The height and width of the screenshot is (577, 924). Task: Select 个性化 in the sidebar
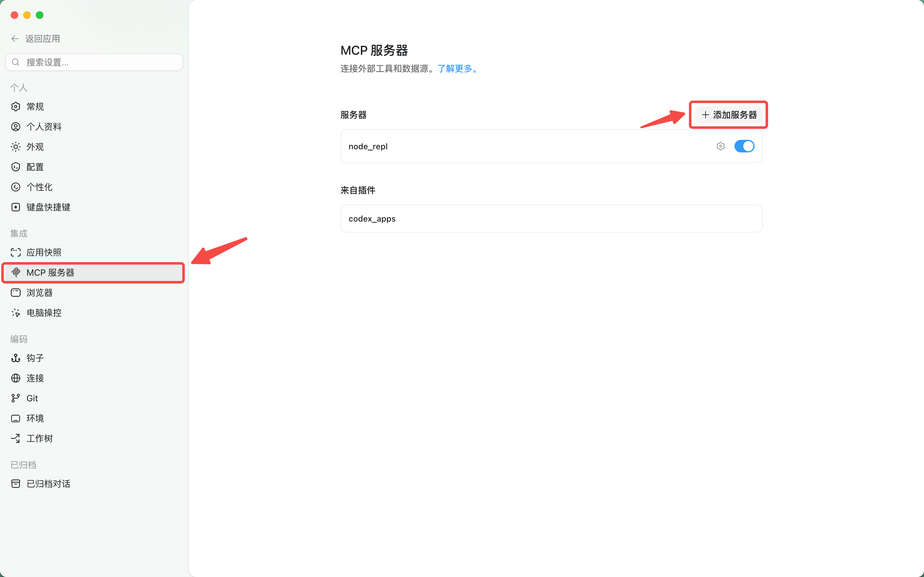tap(94, 187)
